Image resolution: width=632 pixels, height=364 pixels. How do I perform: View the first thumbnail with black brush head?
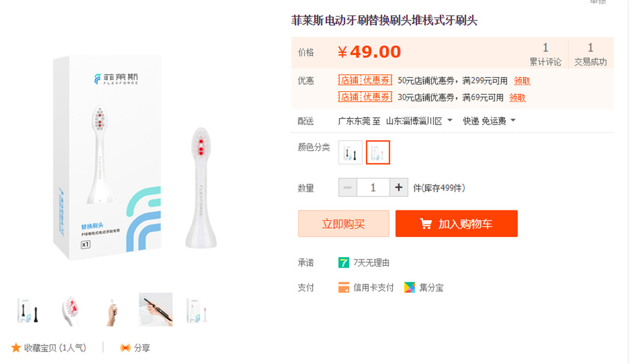(x=29, y=310)
